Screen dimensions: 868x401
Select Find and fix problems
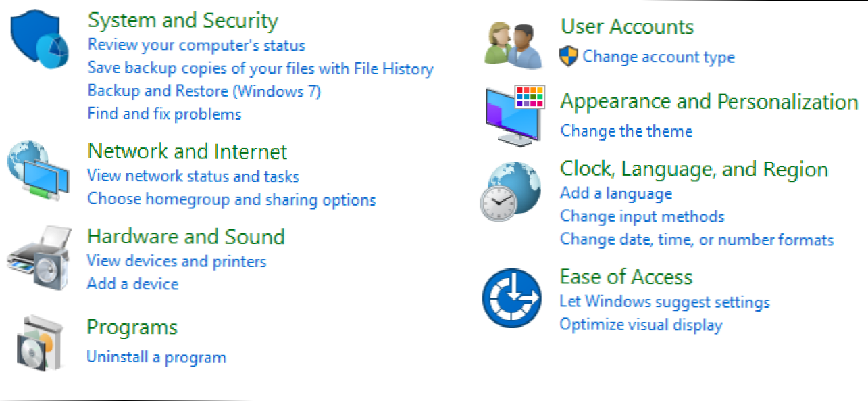[164, 114]
